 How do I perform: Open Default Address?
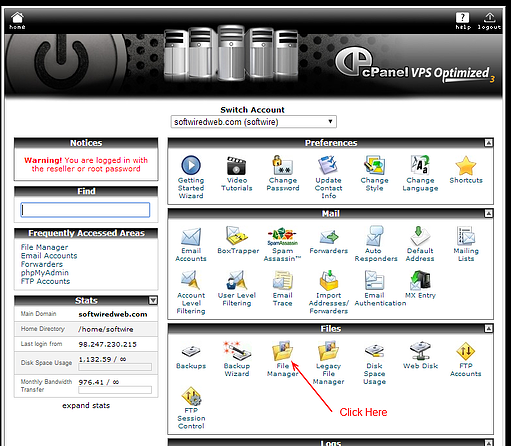tap(420, 236)
